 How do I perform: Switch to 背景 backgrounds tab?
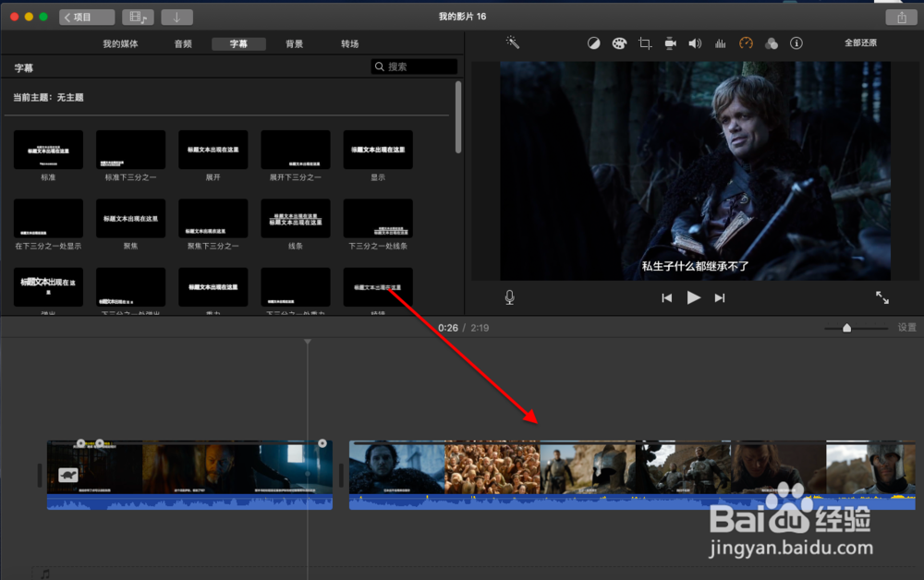tap(294, 43)
